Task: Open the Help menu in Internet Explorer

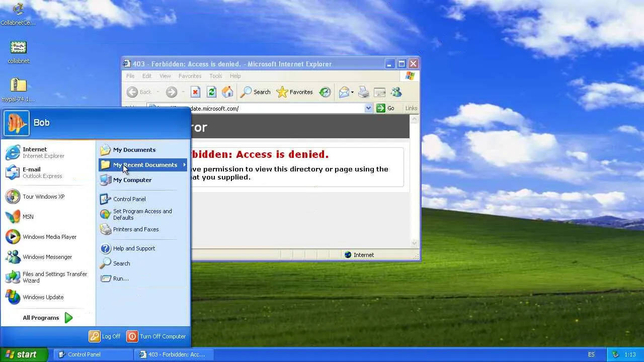Action: pyautogui.click(x=235, y=76)
